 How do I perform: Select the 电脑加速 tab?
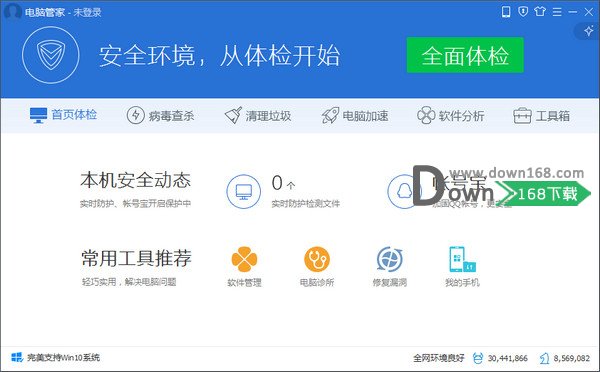[355, 115]
